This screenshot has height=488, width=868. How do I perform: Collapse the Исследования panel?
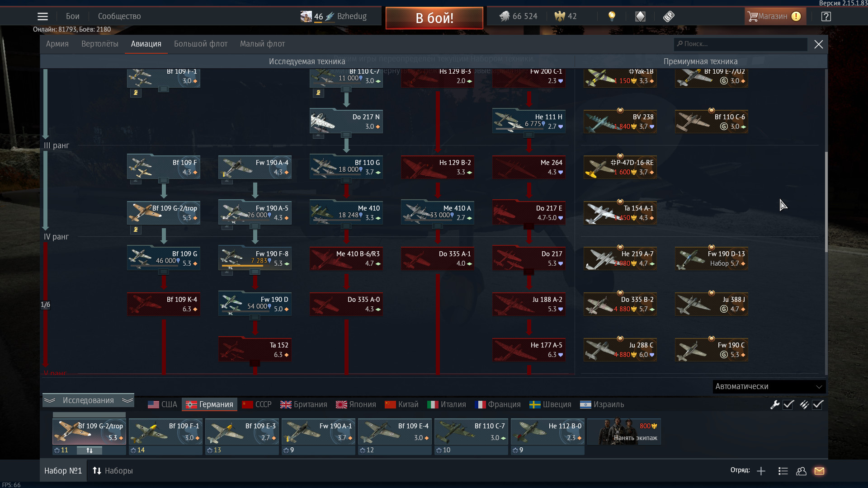[x=88, y=400]
